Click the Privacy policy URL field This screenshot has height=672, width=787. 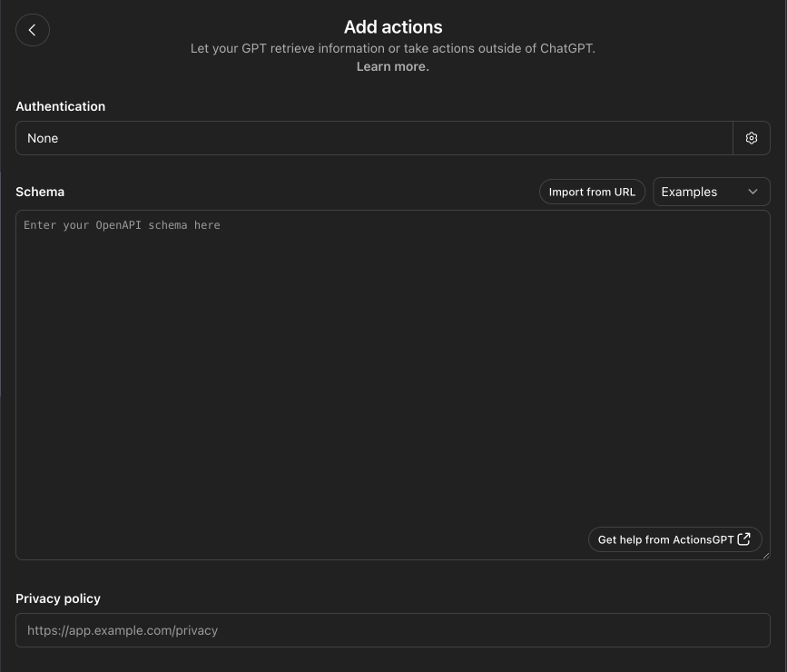click(x=393, y=630)
